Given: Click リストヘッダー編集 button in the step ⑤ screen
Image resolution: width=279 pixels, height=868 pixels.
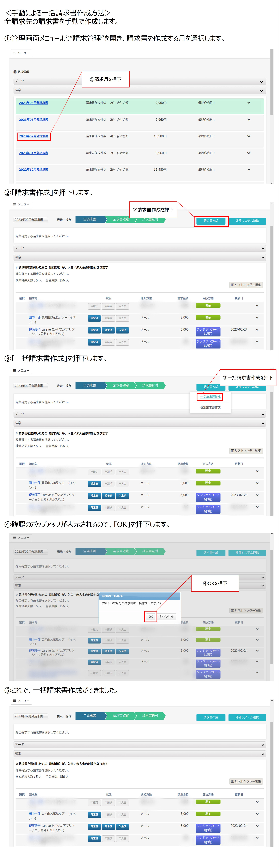Looking at the screenshot, I should (x=246, y=781).
